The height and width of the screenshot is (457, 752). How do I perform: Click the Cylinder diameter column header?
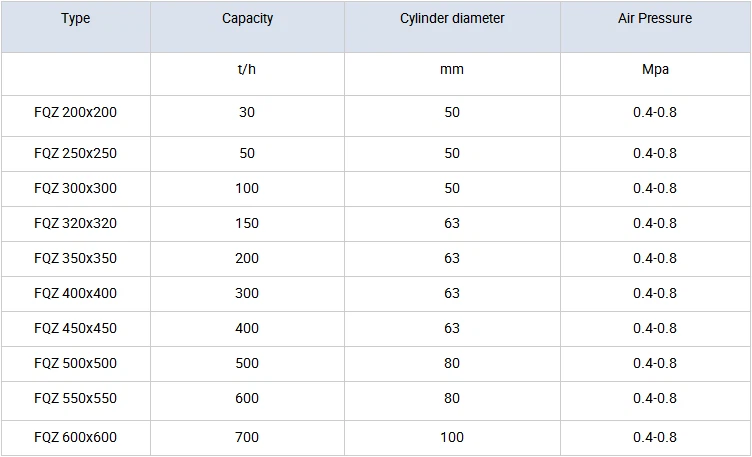click(x=452, y=19)
